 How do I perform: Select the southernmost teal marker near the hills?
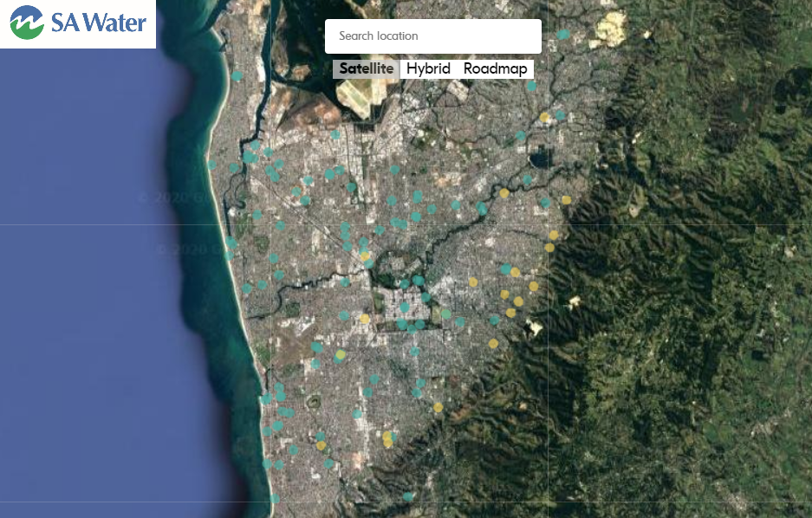[x=407, y=496]
